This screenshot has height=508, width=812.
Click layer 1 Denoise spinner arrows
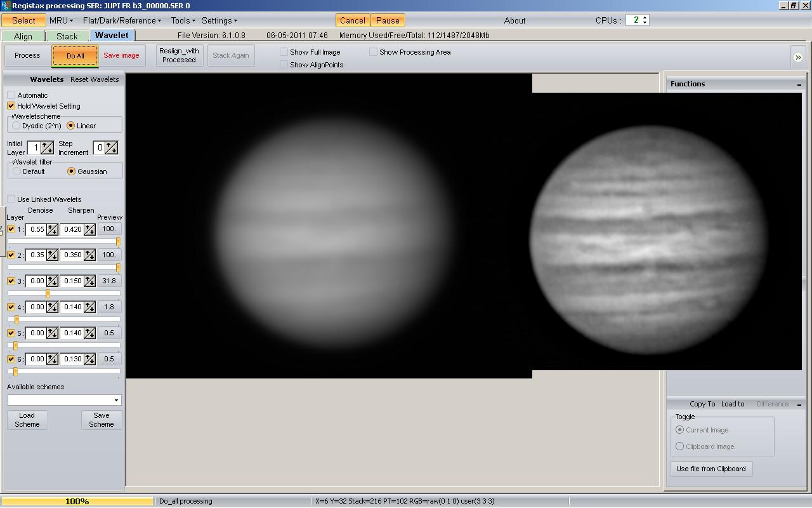coord(52,229)
